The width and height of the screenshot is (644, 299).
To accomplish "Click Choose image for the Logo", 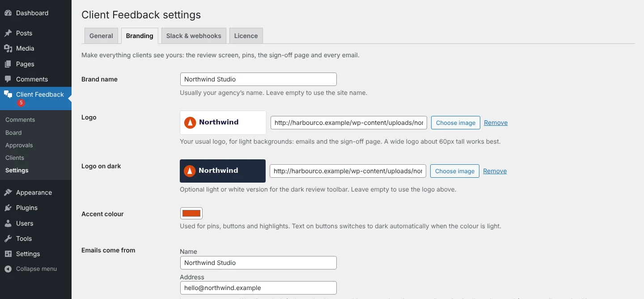I will (x=456, y=123).
